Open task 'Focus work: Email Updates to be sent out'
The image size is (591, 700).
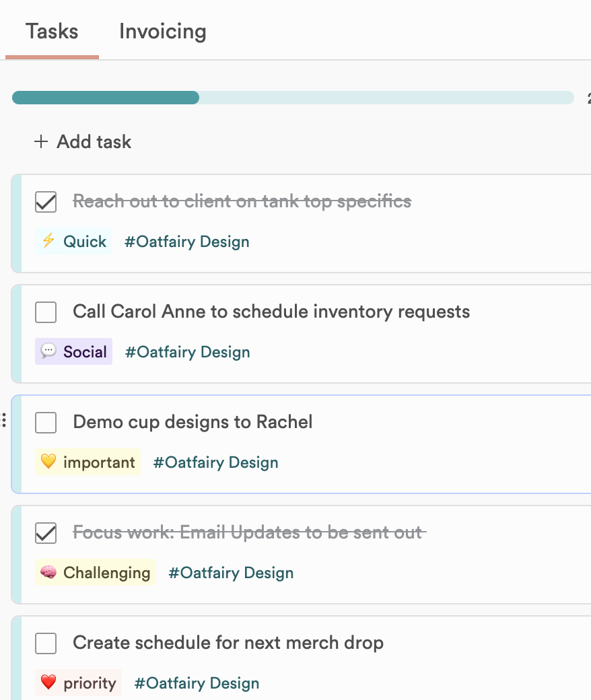249,532
